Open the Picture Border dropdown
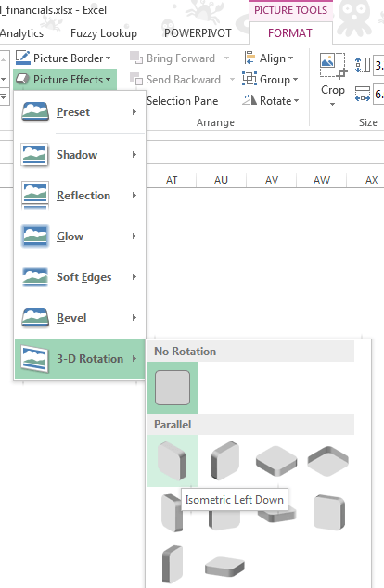The width and height of the screenshot is (384, 588). coord(63,58)
